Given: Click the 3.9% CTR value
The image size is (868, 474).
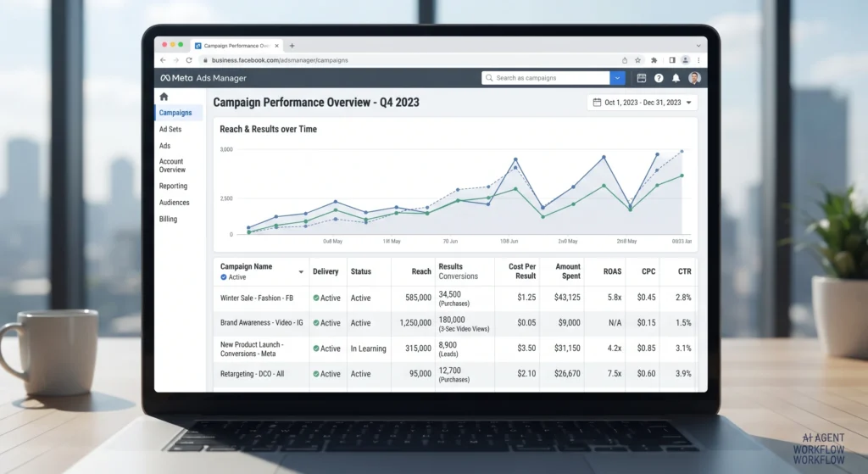Looking at the screenshot, I should pyautogui.click(x=683, y=374).
